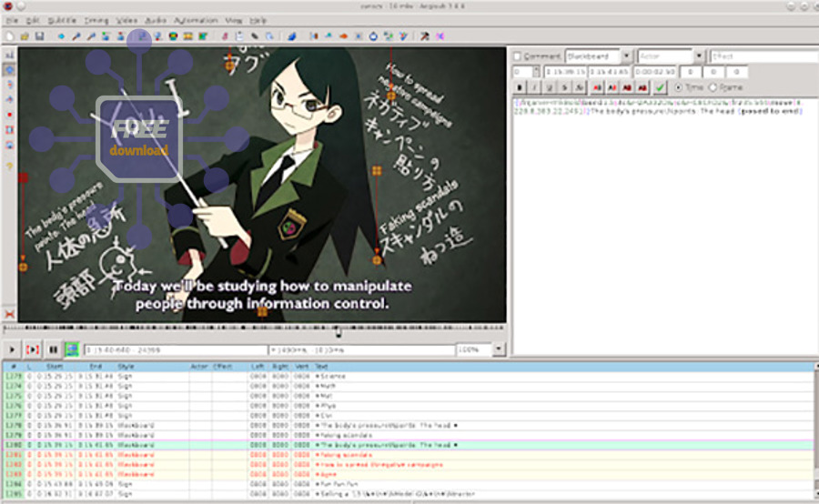Click the Start column header
819x504 pixels.
(x=55, y=367)
